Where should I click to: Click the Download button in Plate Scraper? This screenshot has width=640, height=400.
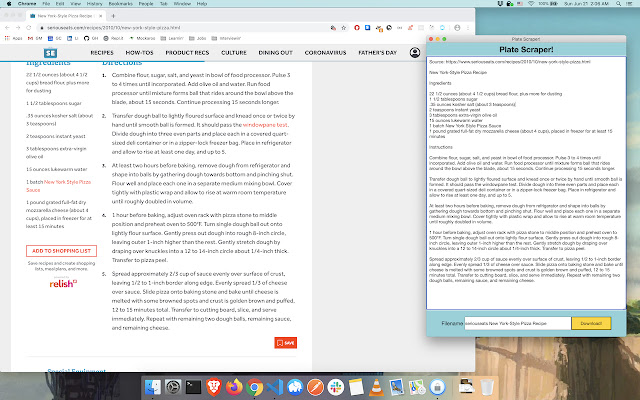591,323
